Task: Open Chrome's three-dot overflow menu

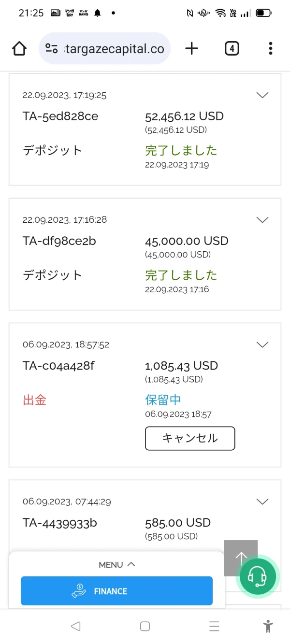Action: [270, 48]
